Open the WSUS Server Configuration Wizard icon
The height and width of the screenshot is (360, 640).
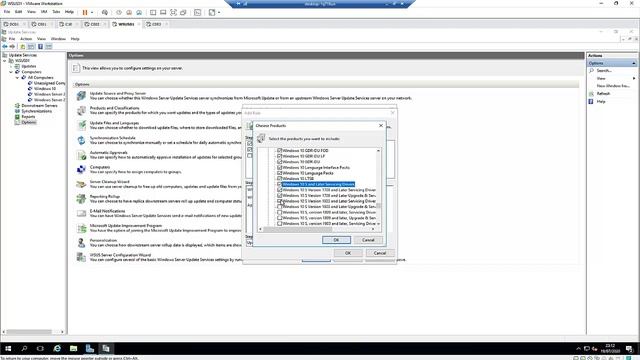[81, 257]
